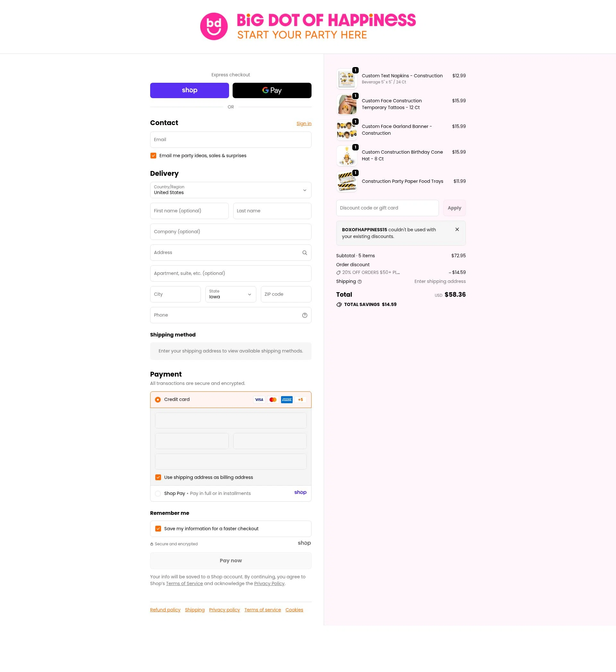Open the Refund policy link
Screen dimensions: 616x672
(x=165, y=610)
